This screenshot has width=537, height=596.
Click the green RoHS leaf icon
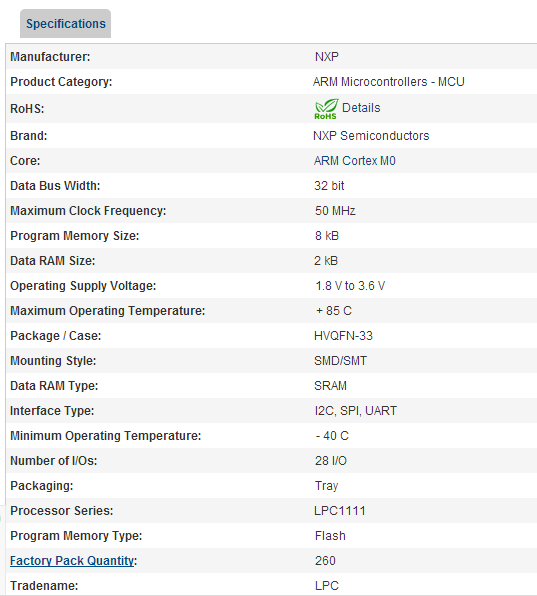tap(326, 109)
